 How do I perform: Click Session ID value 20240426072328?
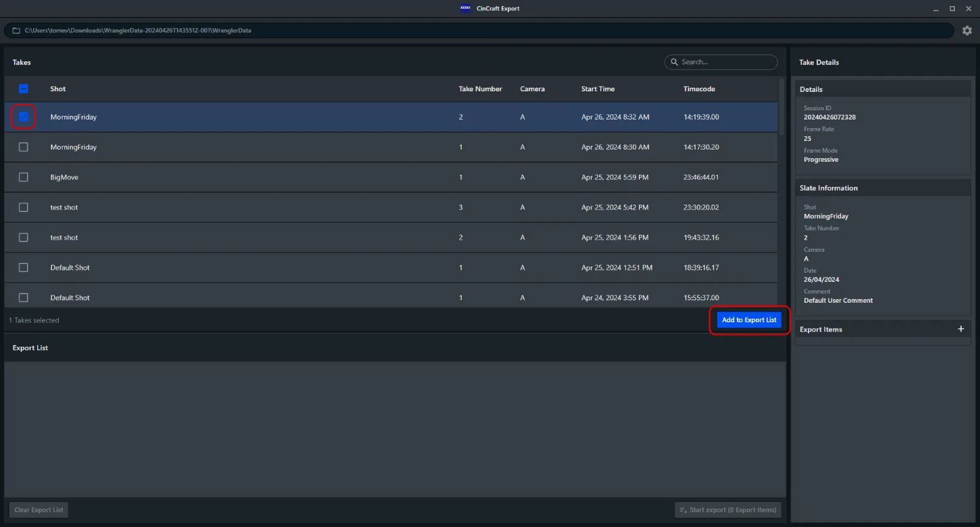coord(830,117)
